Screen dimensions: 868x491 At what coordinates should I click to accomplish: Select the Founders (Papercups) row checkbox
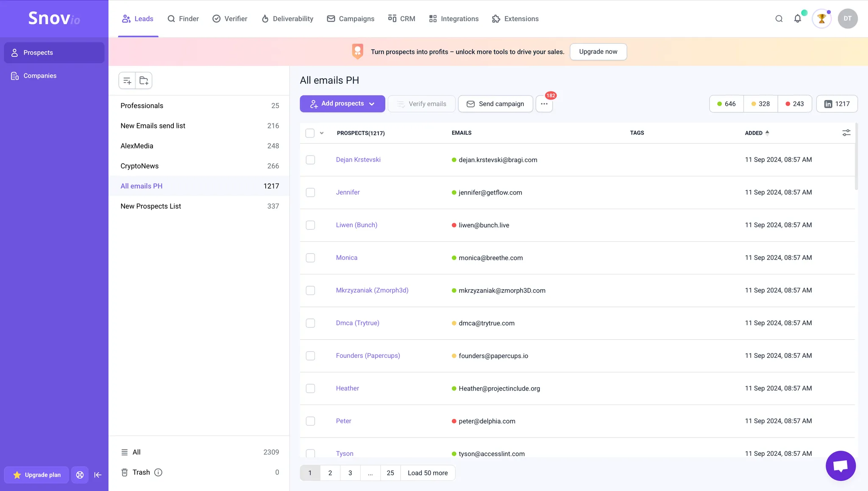[x=310, y=356]
